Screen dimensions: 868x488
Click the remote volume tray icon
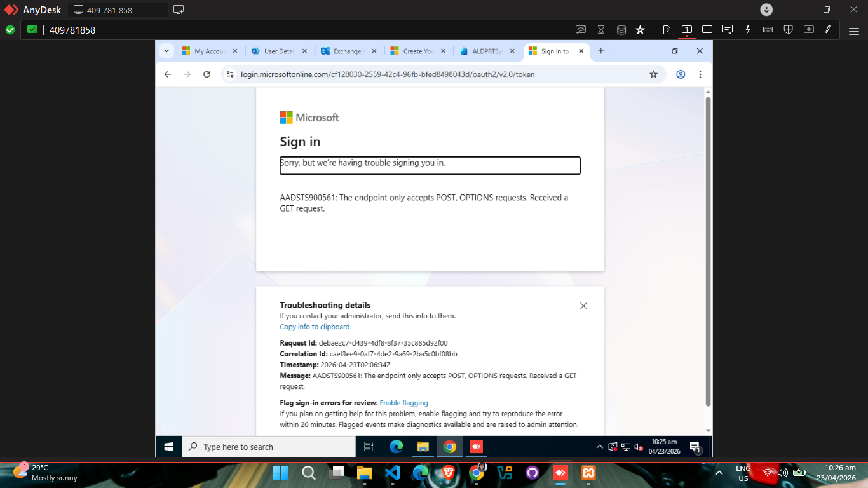(638, 447)
